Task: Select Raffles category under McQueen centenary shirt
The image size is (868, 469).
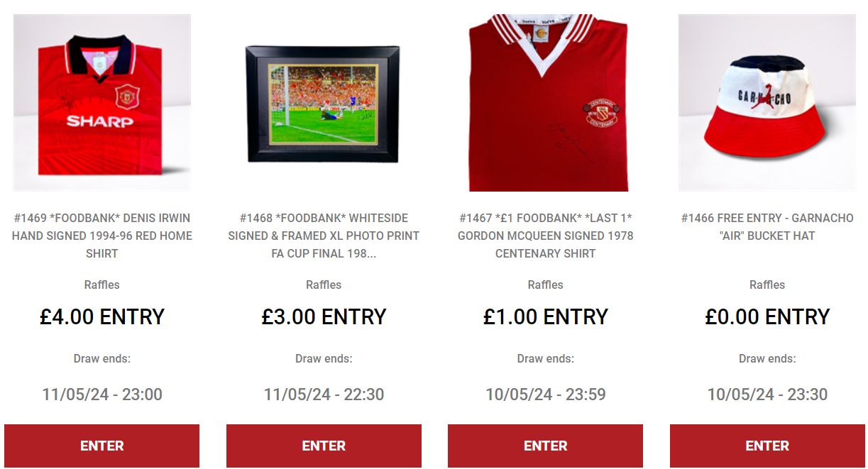Action: pos(546,285)
